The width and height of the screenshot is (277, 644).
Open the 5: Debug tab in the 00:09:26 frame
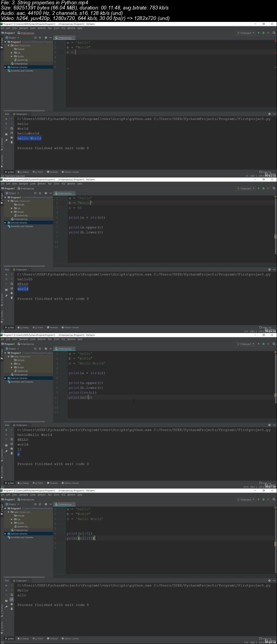point(23,639)
